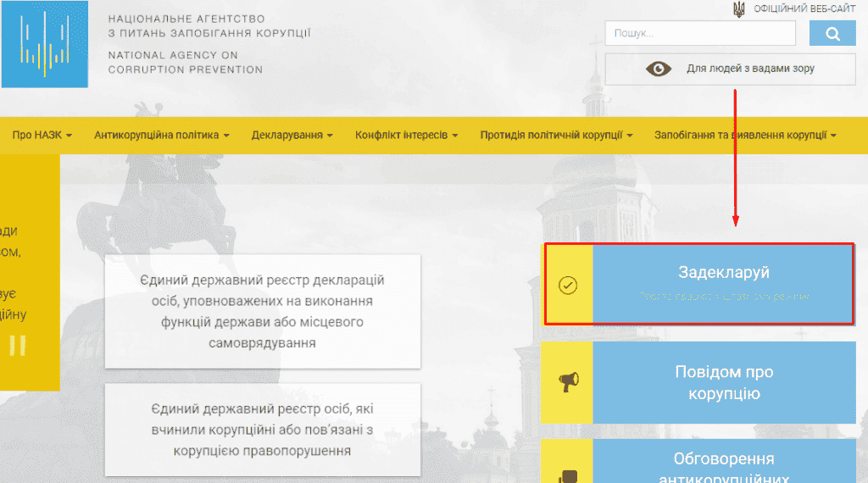868x483 pixels.
Task: Open Запобігання та виявлення корупції menu
Action: pos(745,136)
